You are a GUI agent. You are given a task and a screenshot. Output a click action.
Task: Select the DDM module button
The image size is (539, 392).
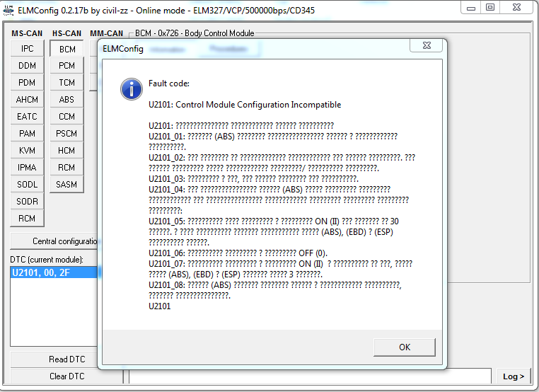(x=27, y=66)
